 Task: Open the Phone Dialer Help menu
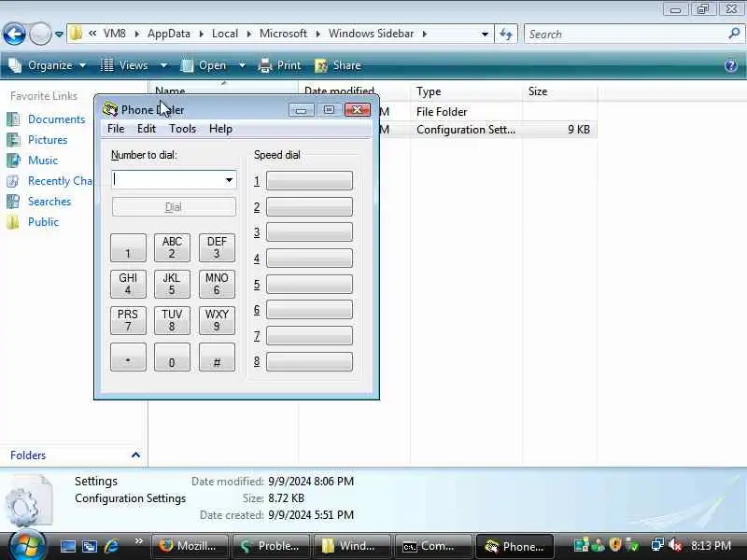220,129
